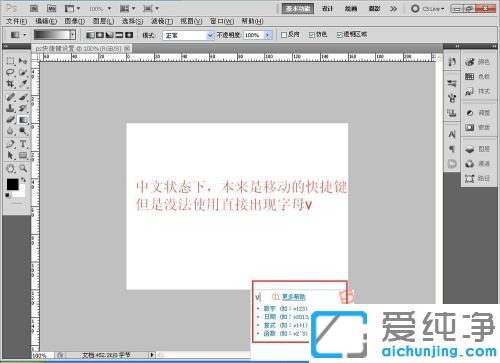The image size is (500, 363).
Task: Choose the angle gradient style
Action: coord(109,35)
